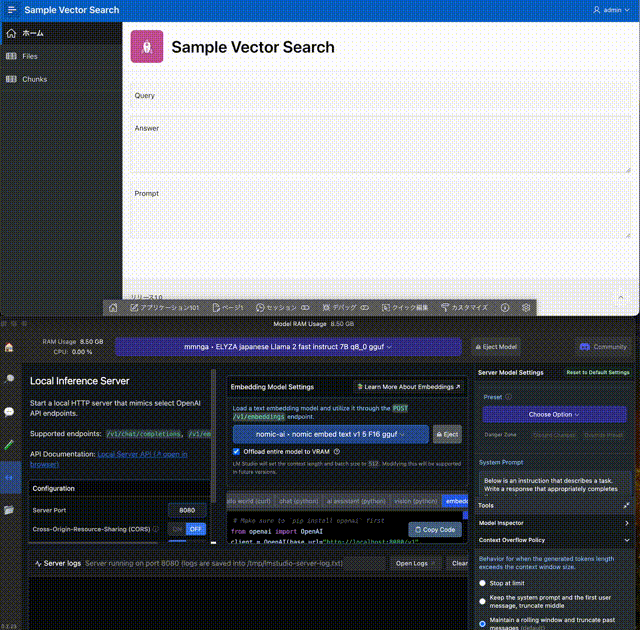Open Local Server API documentation link
The height and width of the screenshot is (630, 640).
point(109,459)
